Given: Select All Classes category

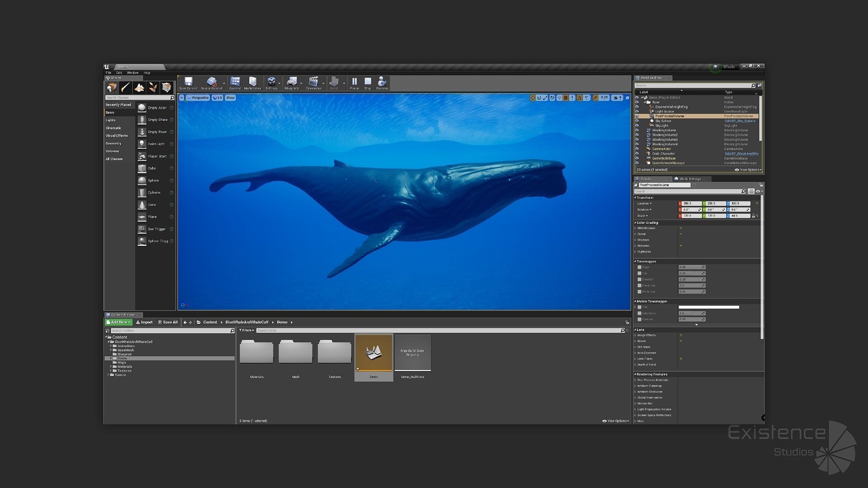Looking at the screenshot, I should click(x=114, y=159).
